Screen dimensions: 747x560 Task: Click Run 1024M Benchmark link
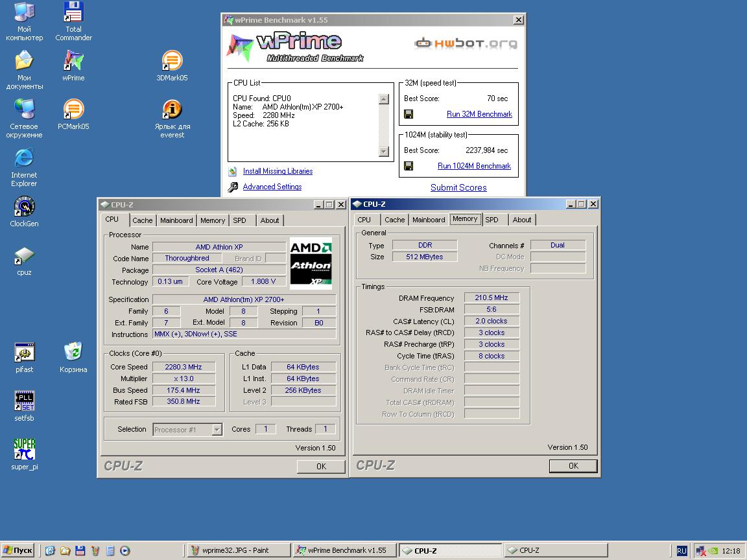point(474,166)
